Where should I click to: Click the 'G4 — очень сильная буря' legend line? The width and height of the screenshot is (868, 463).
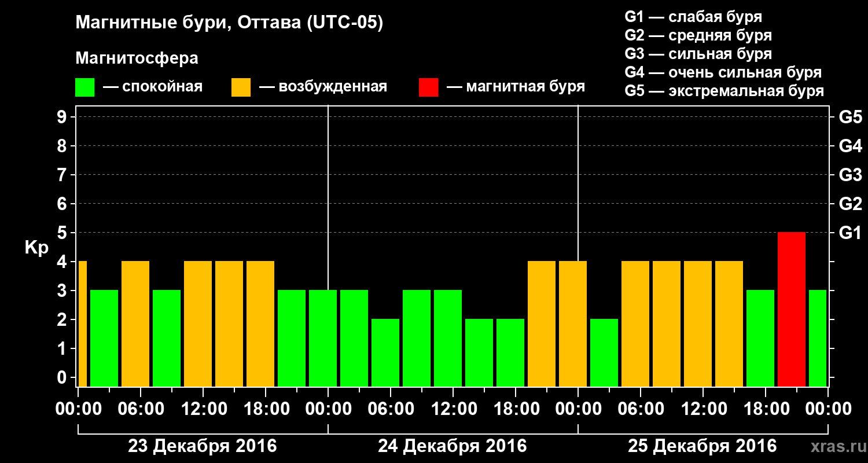pyautogui.click(x=723, y=72)
